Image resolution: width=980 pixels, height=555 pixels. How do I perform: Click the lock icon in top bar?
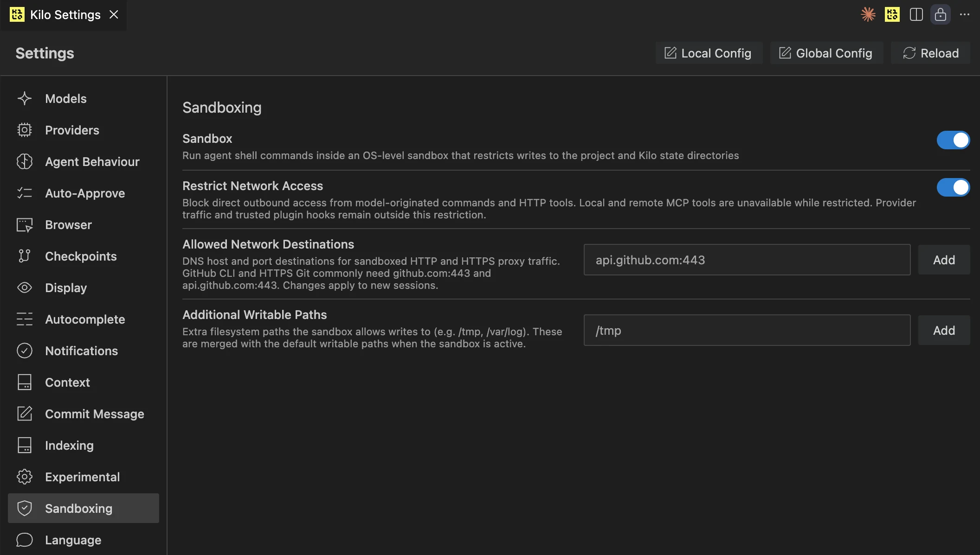[x=941, y=14]
